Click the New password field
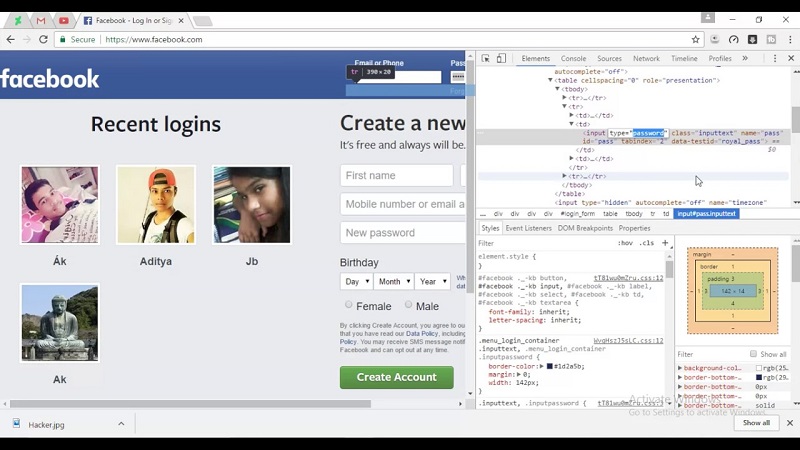The image size is (800, 450). [403, 233]
